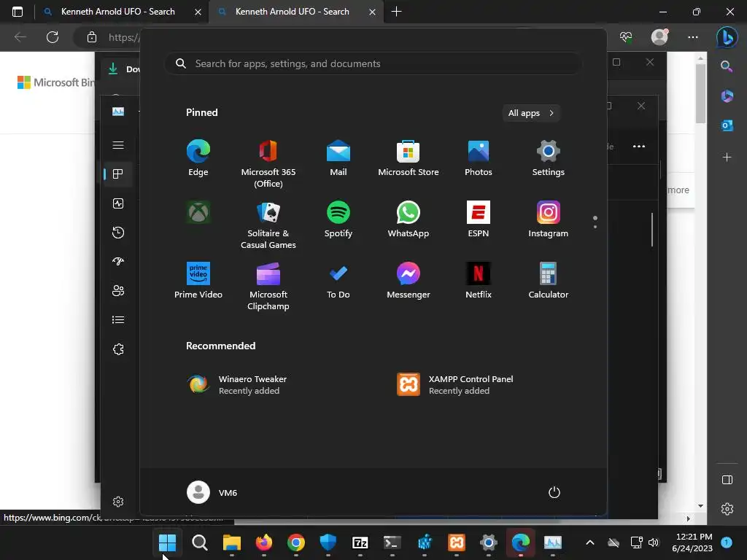Open the Xbox pinned app
The height and width of the screenshot is (560, 747).
point(198,212)
